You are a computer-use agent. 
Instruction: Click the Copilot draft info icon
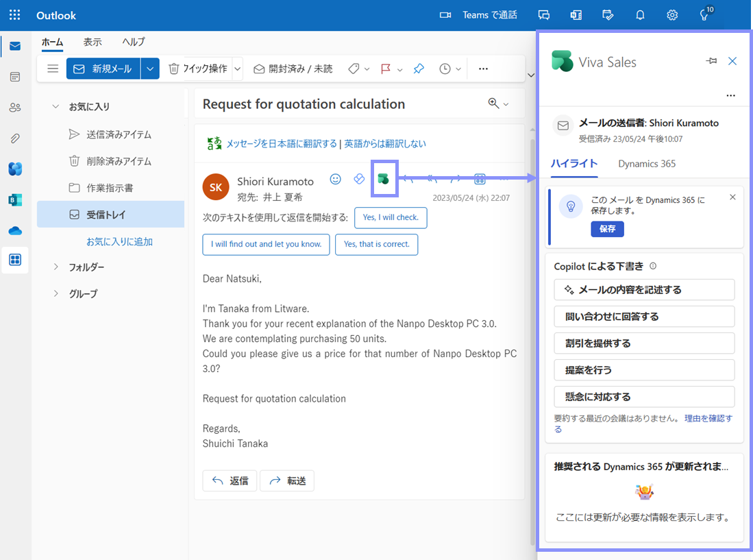(x=653, y=265)
